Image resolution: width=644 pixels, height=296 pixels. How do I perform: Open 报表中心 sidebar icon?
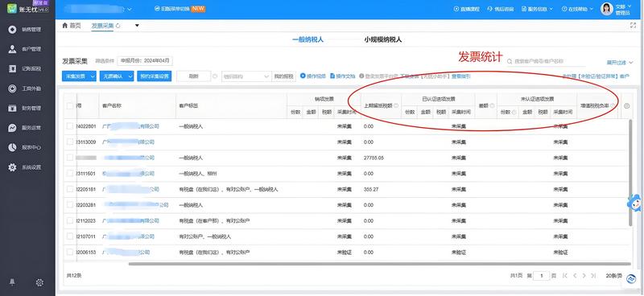click(13, 147)
